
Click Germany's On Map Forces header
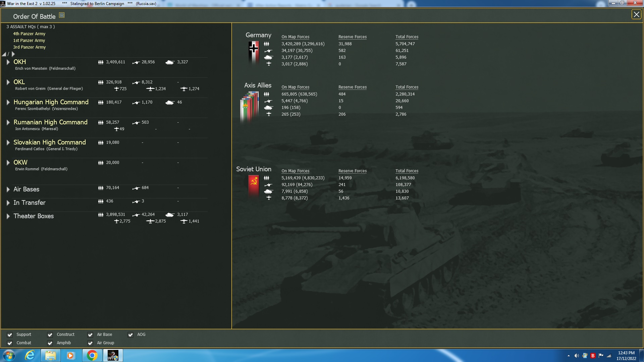click(295, 37)
